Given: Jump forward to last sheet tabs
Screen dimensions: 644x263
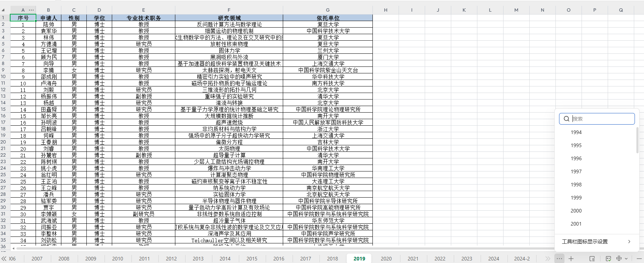Looking at the screenshot, I should coord(548,259).
